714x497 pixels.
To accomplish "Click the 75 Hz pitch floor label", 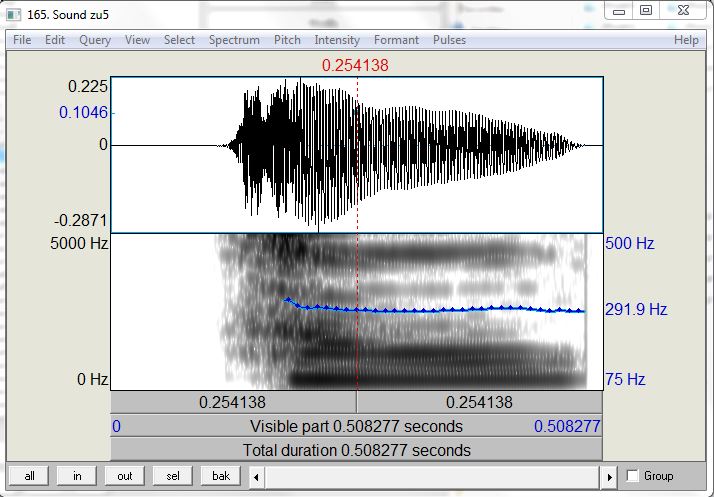I will (625, 379).
